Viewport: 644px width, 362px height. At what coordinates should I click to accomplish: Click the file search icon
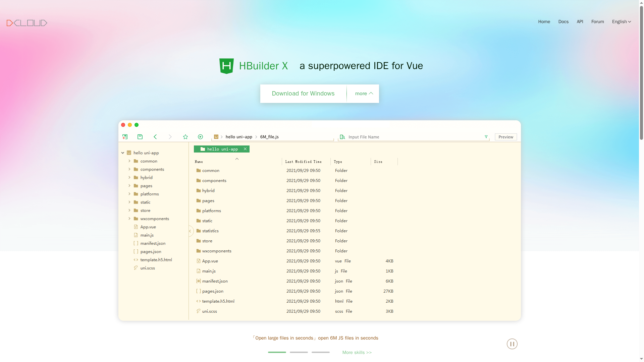[342, 137]
